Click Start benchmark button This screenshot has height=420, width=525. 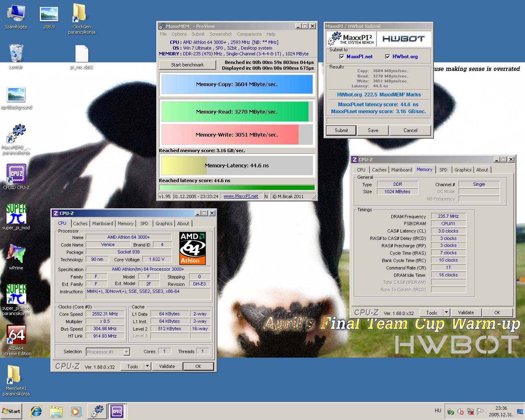click(x=187, y=65)
